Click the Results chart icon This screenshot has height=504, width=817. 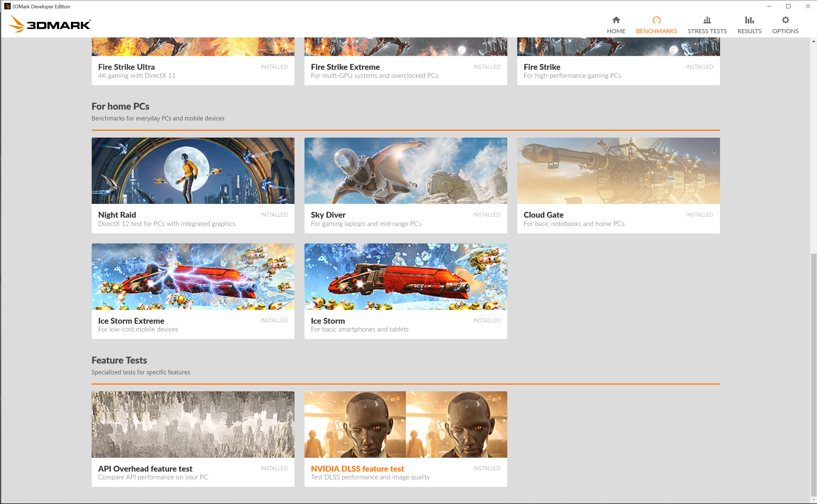[x=749, y=20]
